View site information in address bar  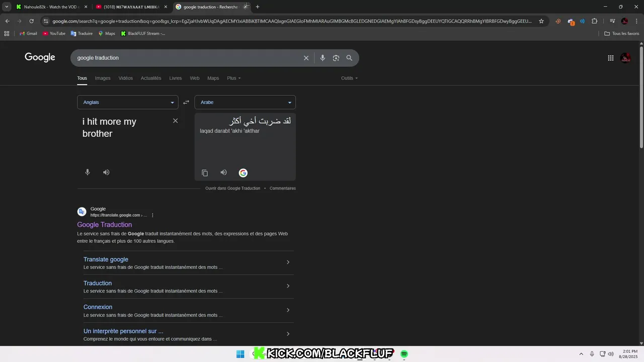click(46, 21)
